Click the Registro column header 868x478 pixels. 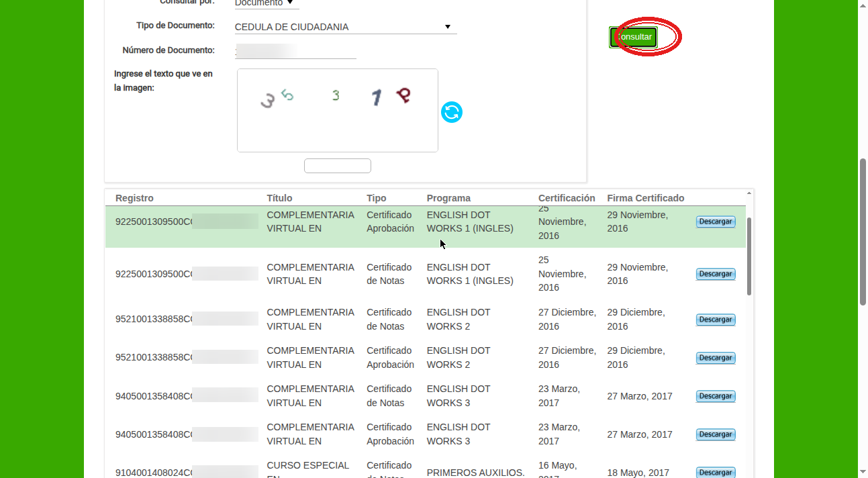coord(134,198)
